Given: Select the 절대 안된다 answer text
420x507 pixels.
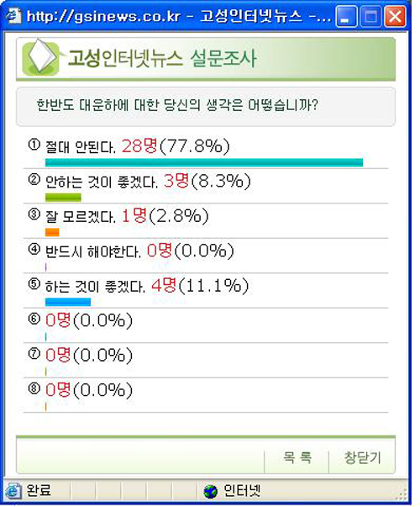Looking at the screenshot, I should [80, 147].
